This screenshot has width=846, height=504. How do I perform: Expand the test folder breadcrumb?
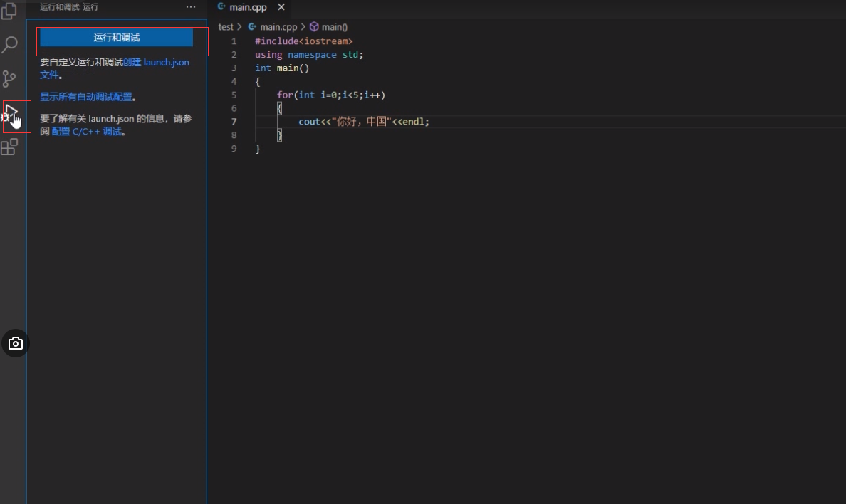click(x=225, y=26)
